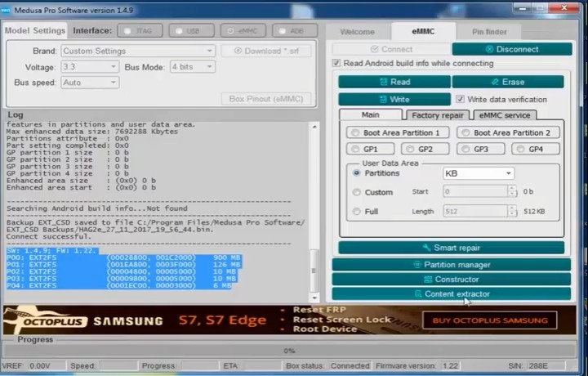This screenshot has width=588, height=376.
Task: Click the Start input field
Action: (x=475, y=191)
